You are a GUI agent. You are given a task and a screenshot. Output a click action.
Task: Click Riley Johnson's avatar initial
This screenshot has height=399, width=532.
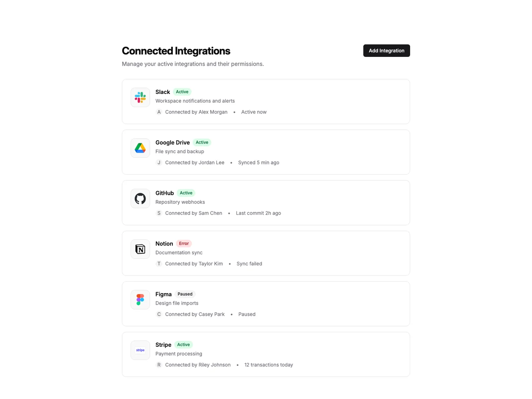(x=159, y=364)
